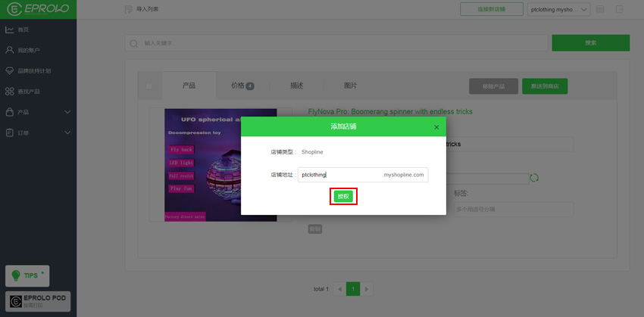
Task: Click the logout arrow icon in the header
Action: tap(619, 9)
